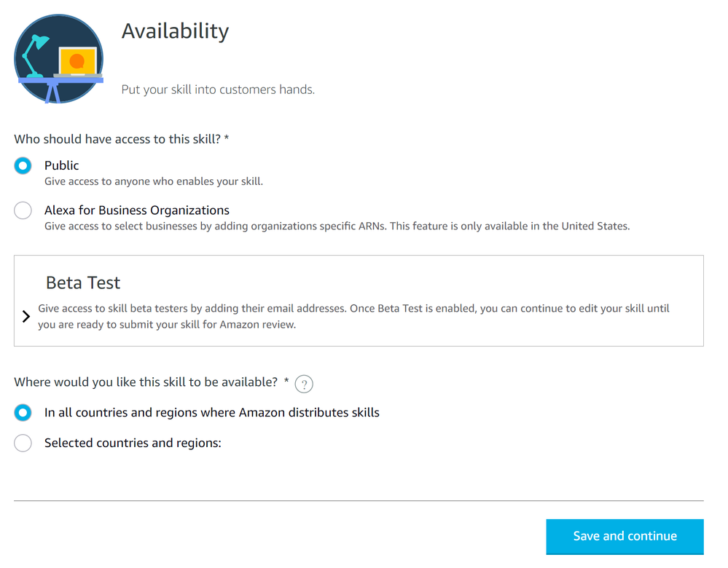Click 'Alexa for Business Organizations' label text
728x568 pixels.
coord(137,210)
